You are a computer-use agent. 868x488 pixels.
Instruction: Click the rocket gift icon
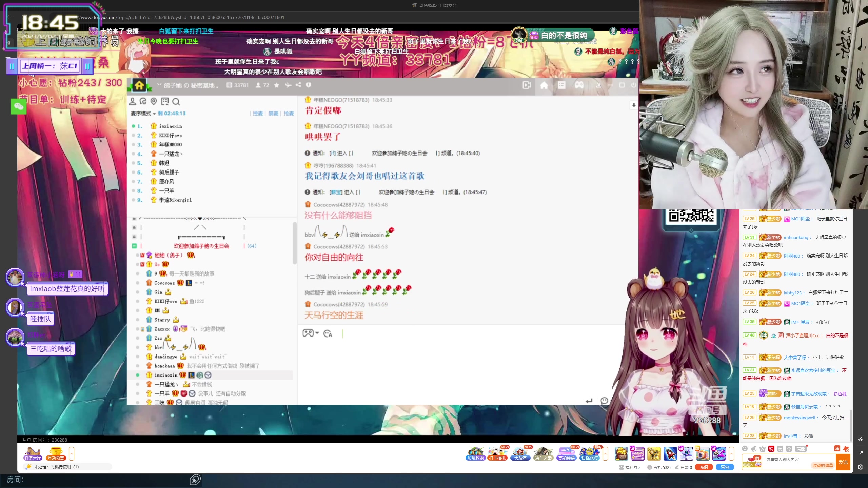tap(670, 453)
